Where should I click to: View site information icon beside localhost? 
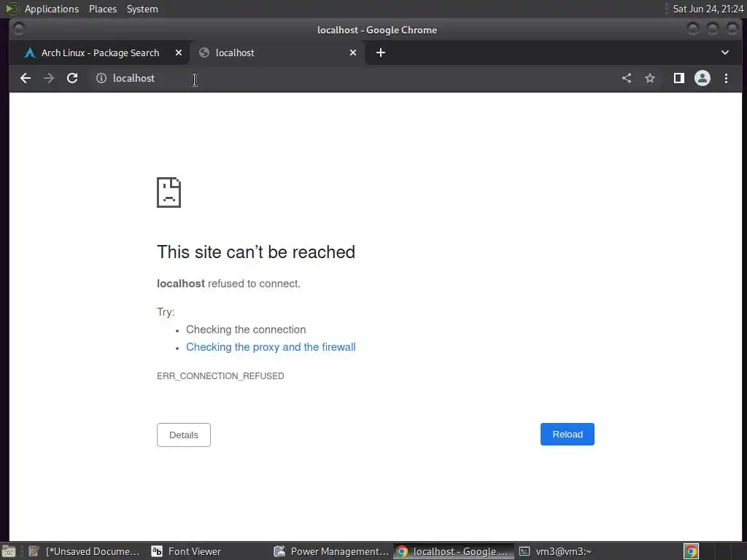pos(101,78)
